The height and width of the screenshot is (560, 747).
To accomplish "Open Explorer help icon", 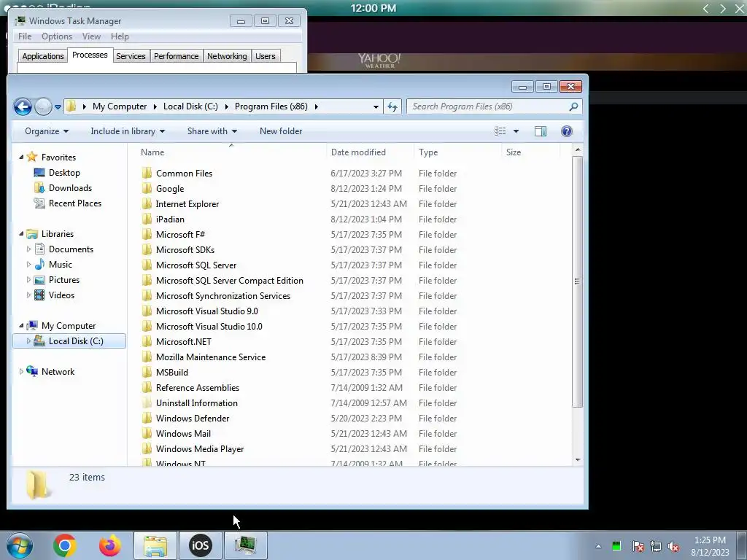I will (x=566, y=131).
